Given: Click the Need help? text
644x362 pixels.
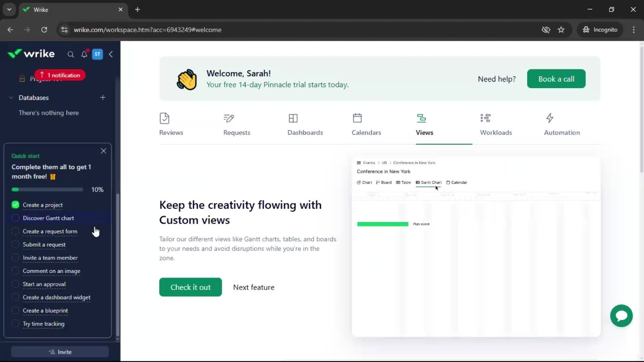Looking at the screenshot, I should [x=497, y=79].
